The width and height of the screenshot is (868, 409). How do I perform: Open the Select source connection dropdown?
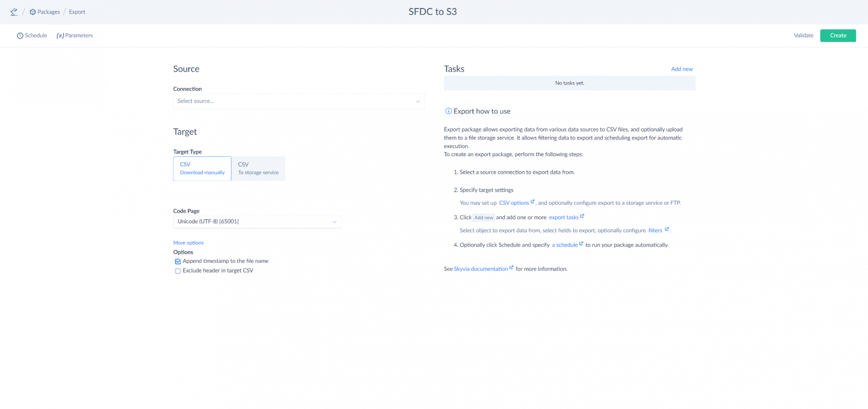tap(298, 101)
